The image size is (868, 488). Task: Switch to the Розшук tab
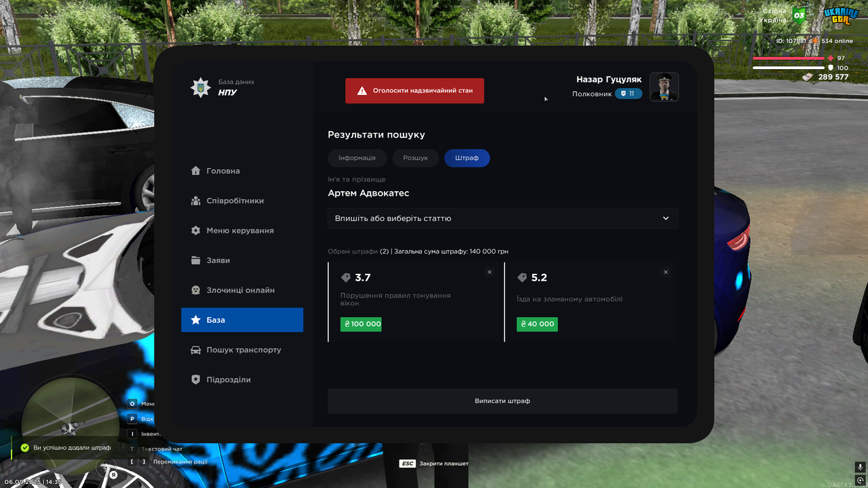click(x=416, y=158)
